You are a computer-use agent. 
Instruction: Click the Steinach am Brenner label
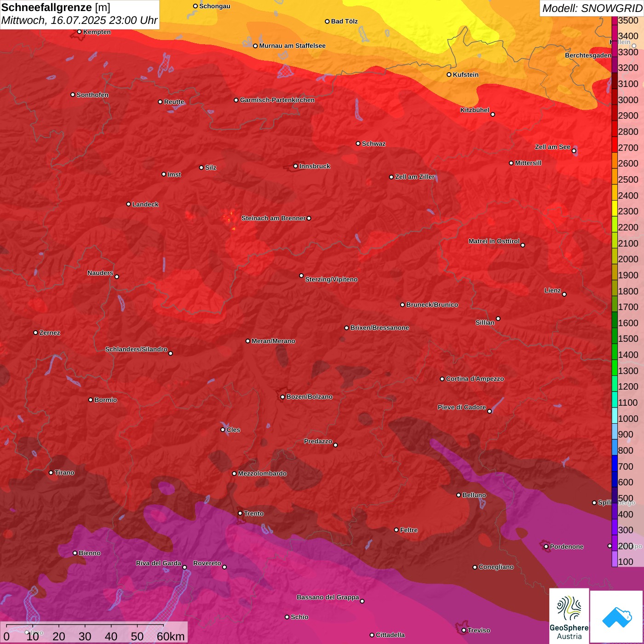[274, 218]
